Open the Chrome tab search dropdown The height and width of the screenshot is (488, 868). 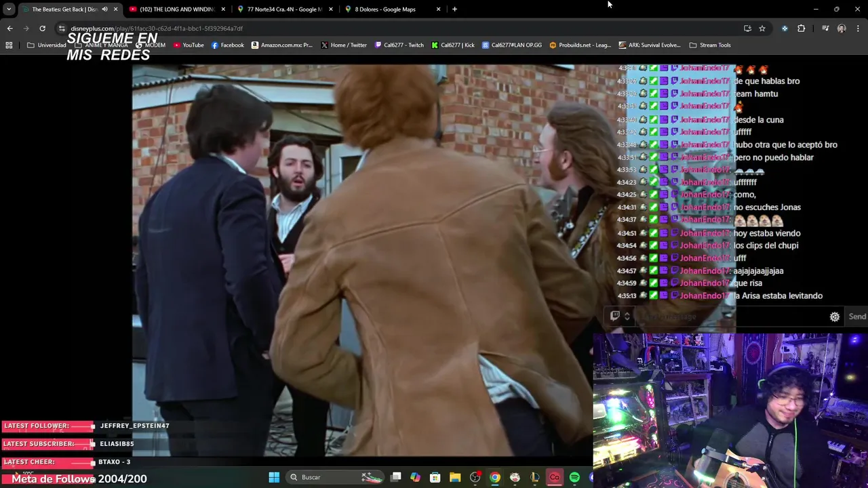coord(9,9)
